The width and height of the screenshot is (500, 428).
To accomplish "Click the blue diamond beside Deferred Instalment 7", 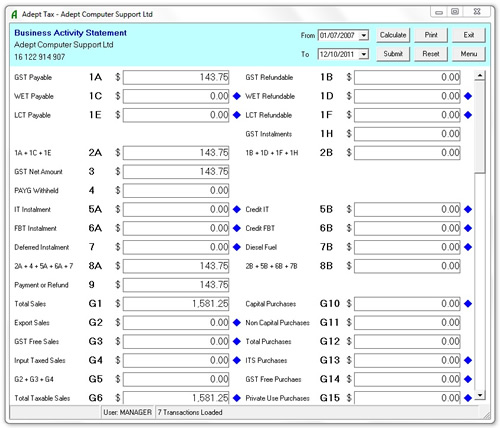I will coord(237,247).
